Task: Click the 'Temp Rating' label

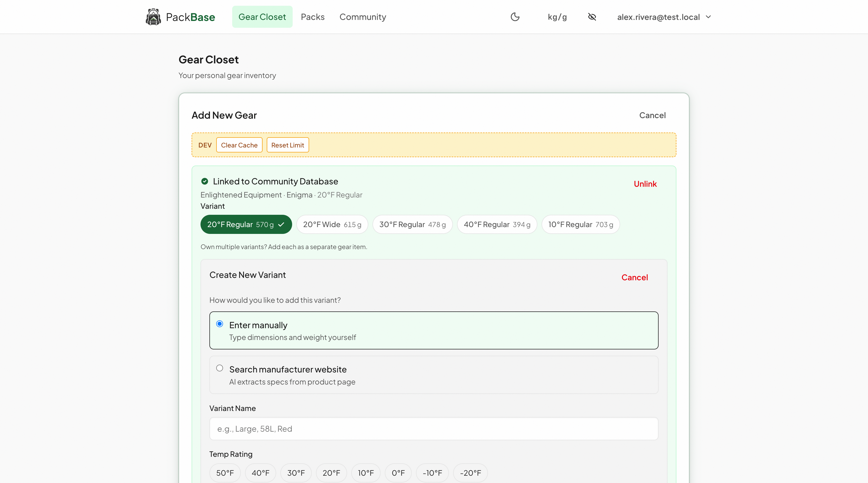Action: pyautogui.click(x=231, y=454)
